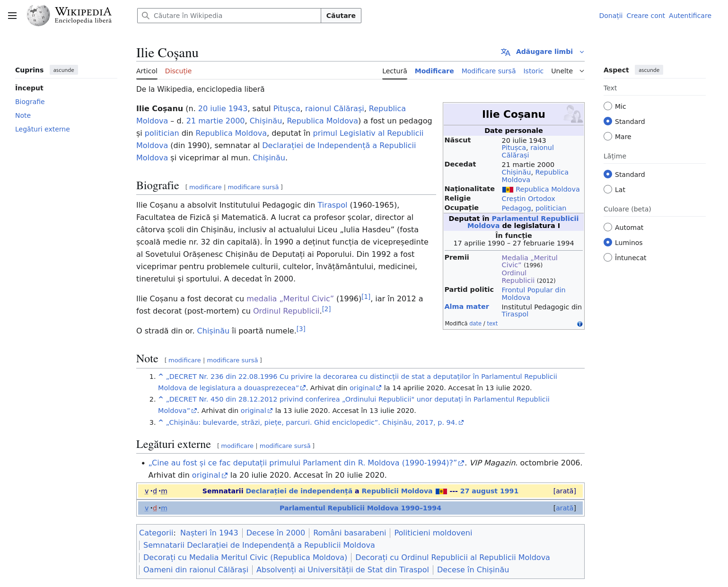Screen dimensions: 728x587
Task: Open the Lectură tab
Action: [395, 71]
